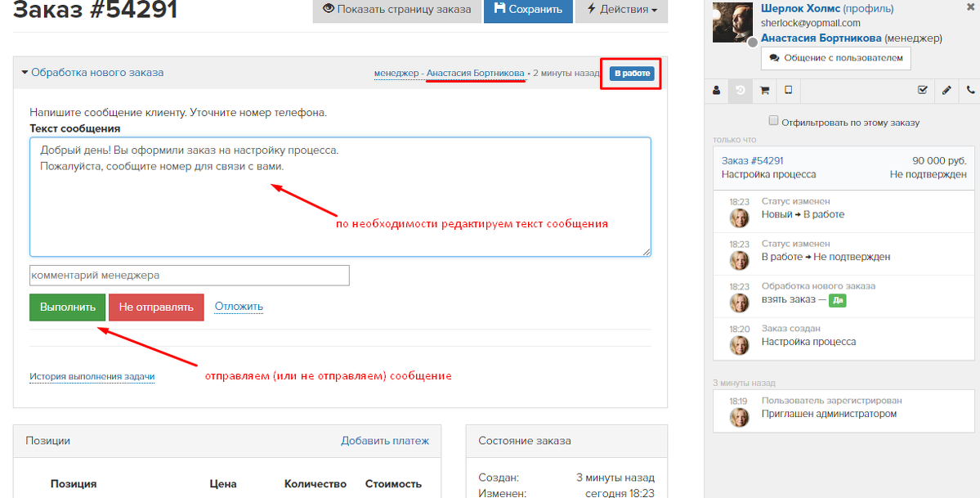
Task: Click 'Пользователь зарегистрирован' history entry
Action: point(831,401)
